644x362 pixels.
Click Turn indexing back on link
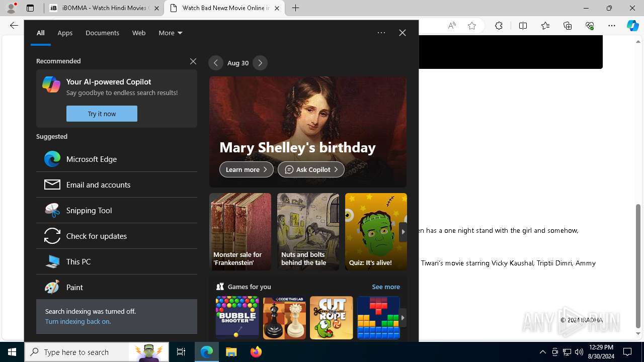(78, 321)
